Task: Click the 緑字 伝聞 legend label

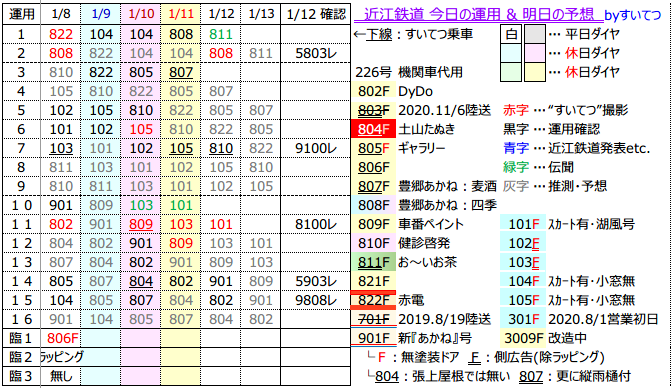Action: (538, 167)
